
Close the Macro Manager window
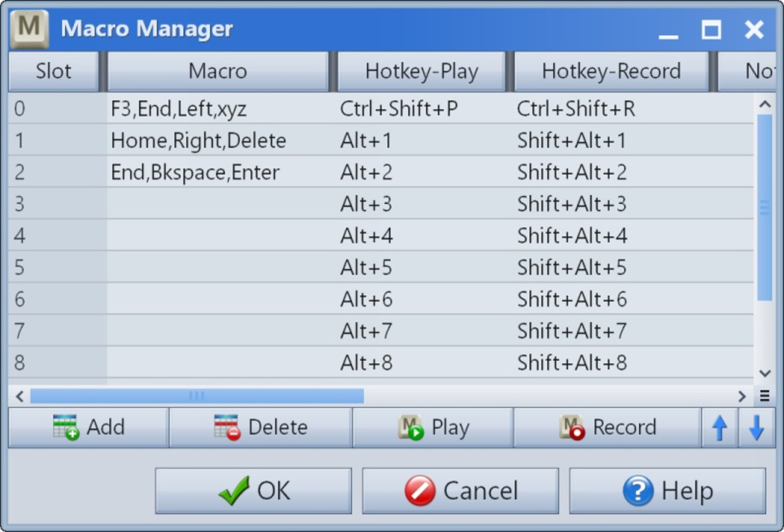pos(754,30)
